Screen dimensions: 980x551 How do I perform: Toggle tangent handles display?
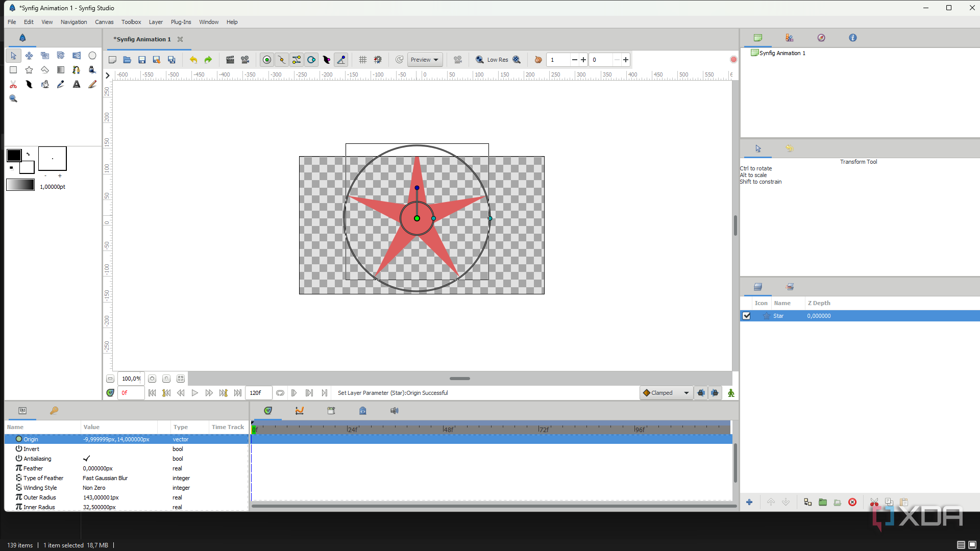click(297, 60)
